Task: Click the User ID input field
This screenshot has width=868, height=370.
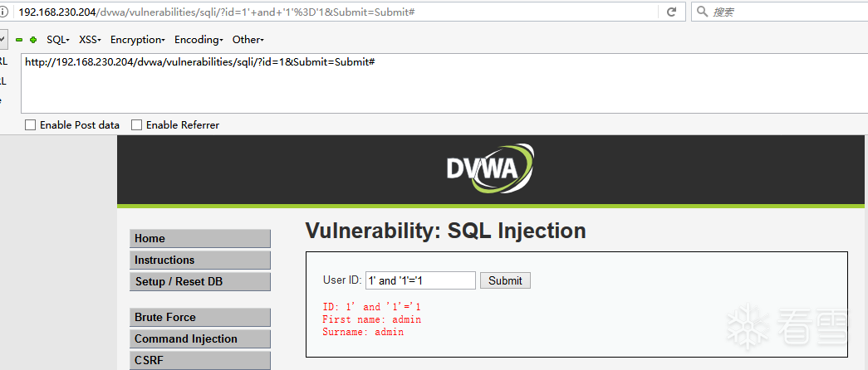Action: 420,280
